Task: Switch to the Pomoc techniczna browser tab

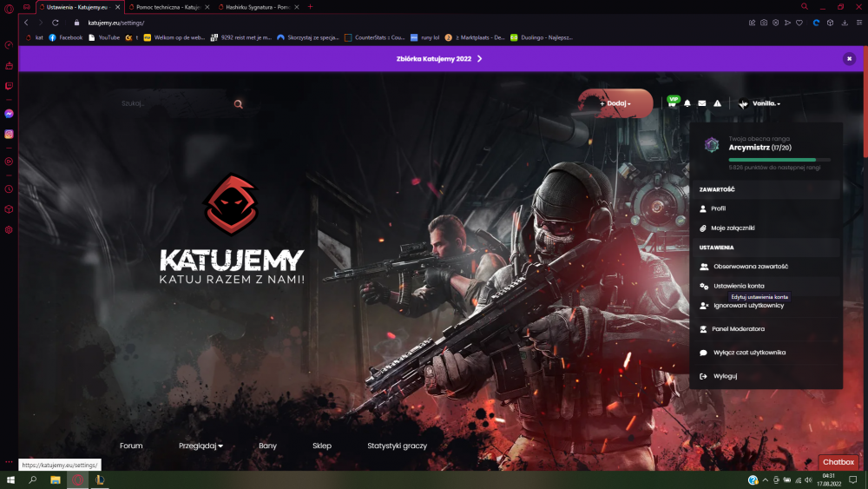Action: point(168,7)
